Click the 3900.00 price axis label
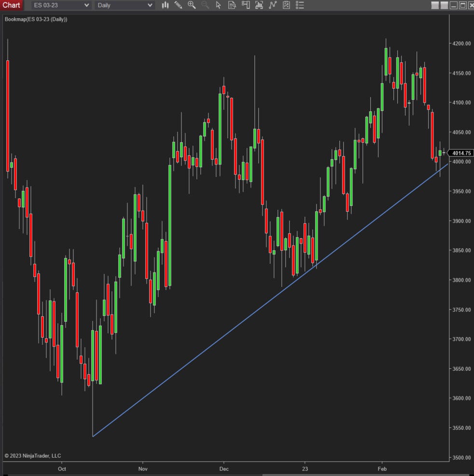Viewport: 474px width, 476px height. 461,221
